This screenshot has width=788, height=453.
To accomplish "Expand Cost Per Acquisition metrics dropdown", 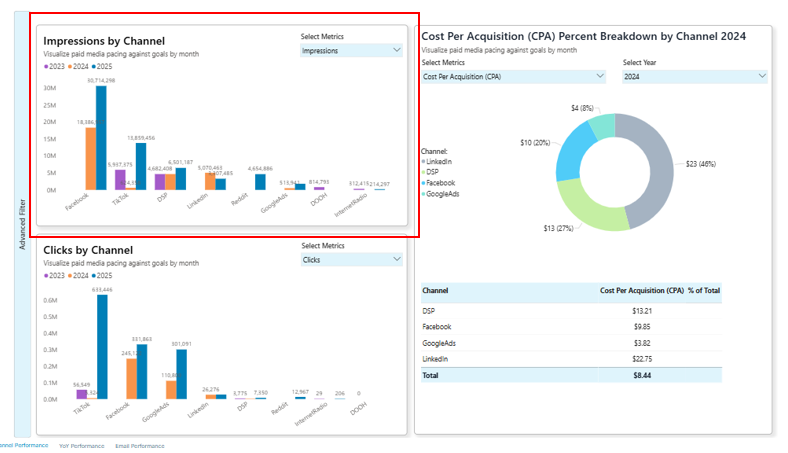I will coord(513,76).
